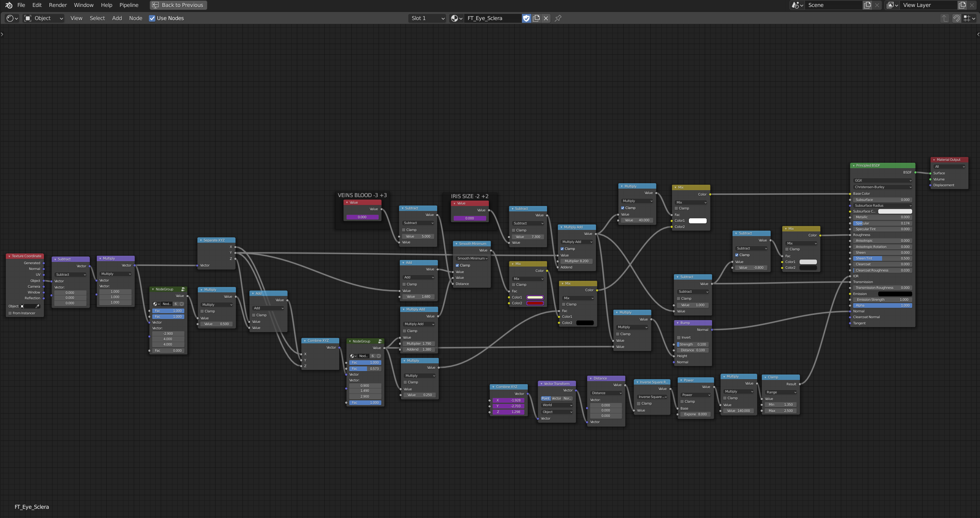Open the editor type selector icon
Image resolution: width=980 pixels, height=518 pixels.
(12, 18)
